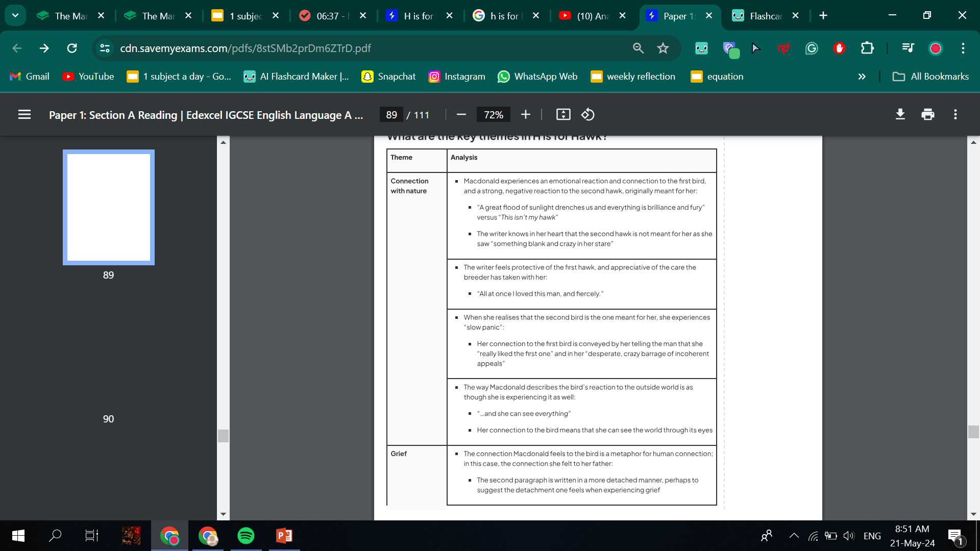Open the AI Flashcard Maker bookmark
The width and height of the screenshot is (980, 551).
(297, 77)
